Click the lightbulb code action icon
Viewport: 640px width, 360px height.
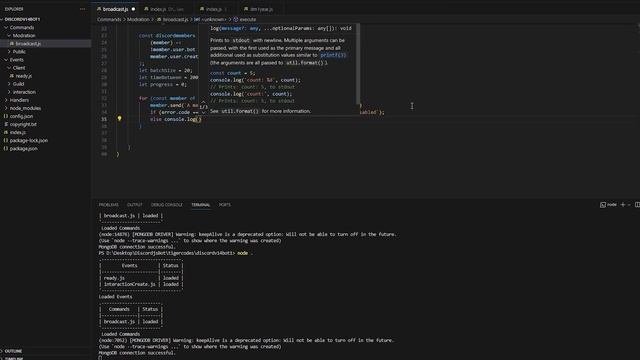pyautogui.click(x=119, y=118)
